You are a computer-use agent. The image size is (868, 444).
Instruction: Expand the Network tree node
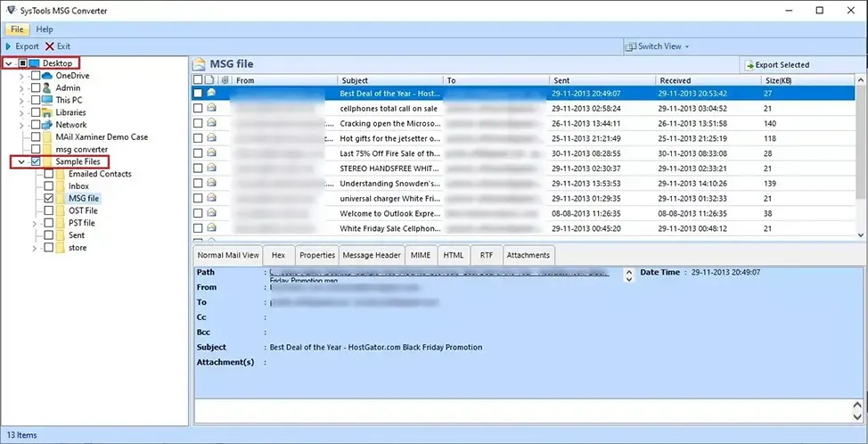[x=21, y=125]
